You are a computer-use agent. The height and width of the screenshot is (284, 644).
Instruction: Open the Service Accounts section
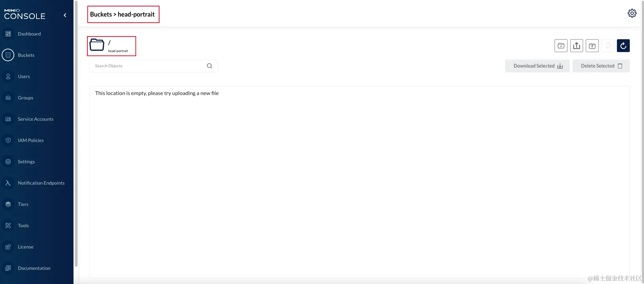click(x=36, y=119)
